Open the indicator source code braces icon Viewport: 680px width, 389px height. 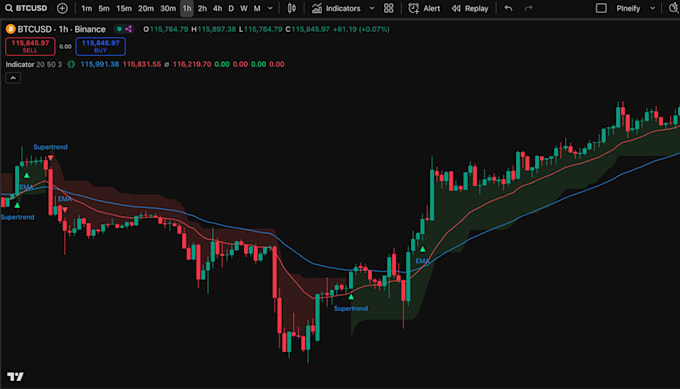(71, 64)
